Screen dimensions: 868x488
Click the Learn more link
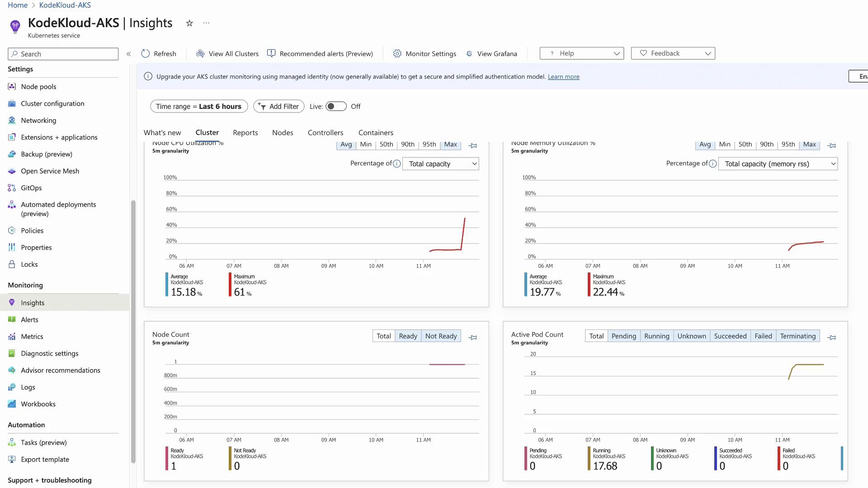[x=563, y=76]
